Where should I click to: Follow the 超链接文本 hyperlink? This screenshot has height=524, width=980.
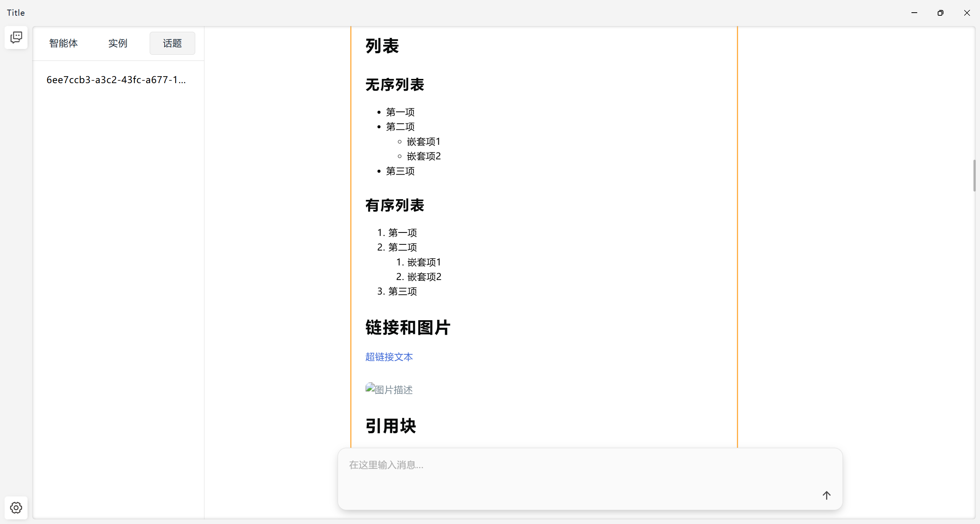(x=389, y=357)
